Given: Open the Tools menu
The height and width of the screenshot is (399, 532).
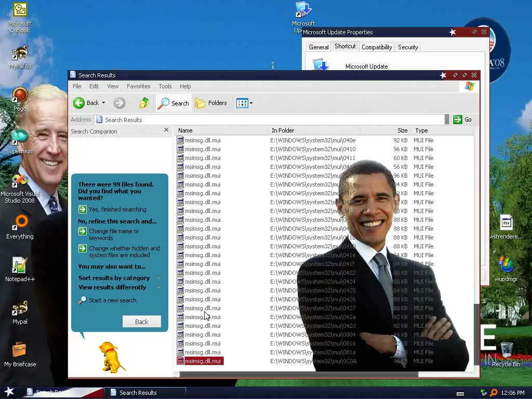Looking at the screenshot, I should tap(165, 86).
